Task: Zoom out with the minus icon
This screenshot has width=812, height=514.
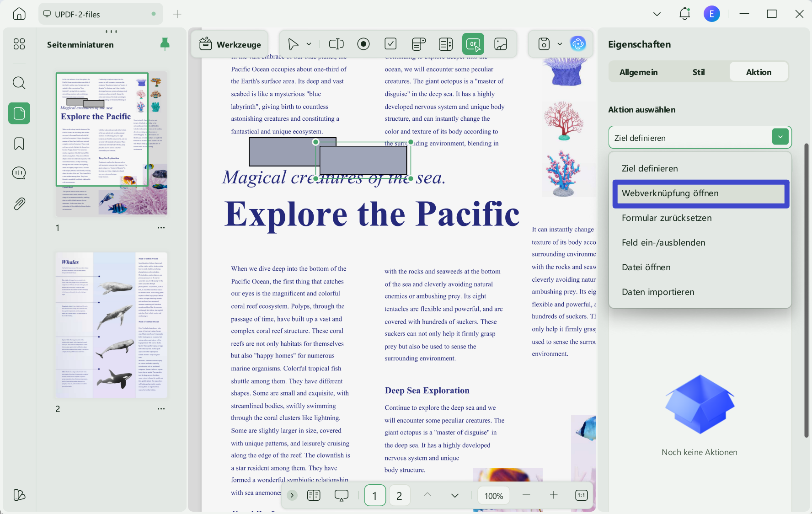Action: (526, 495)
